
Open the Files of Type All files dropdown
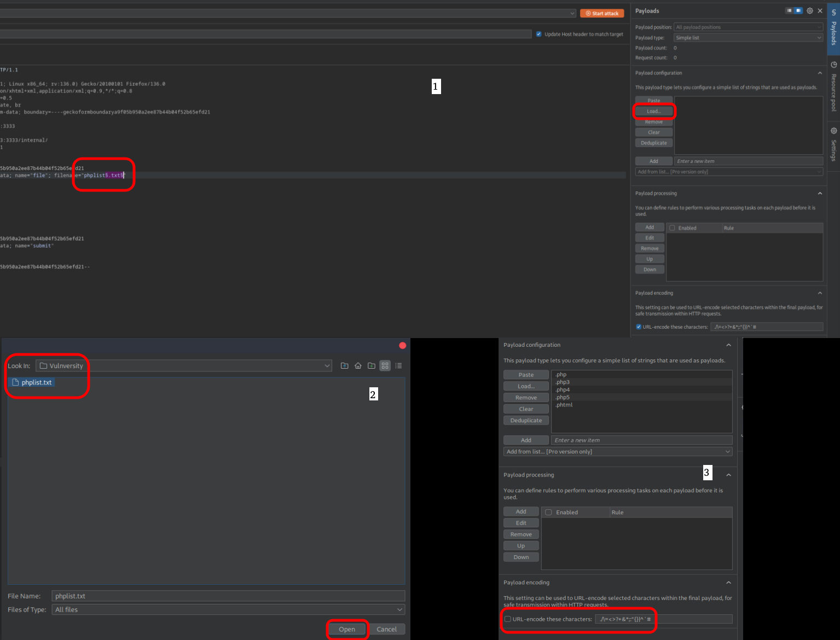pos(228,609)
